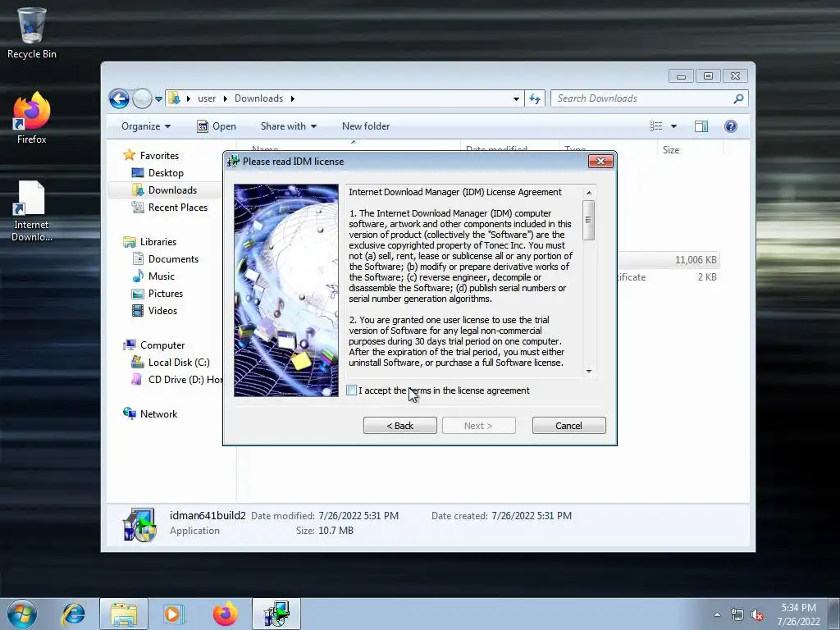Select Desktop under Favorites
Screen dimensions: 840x630
[x=166, y=173]
